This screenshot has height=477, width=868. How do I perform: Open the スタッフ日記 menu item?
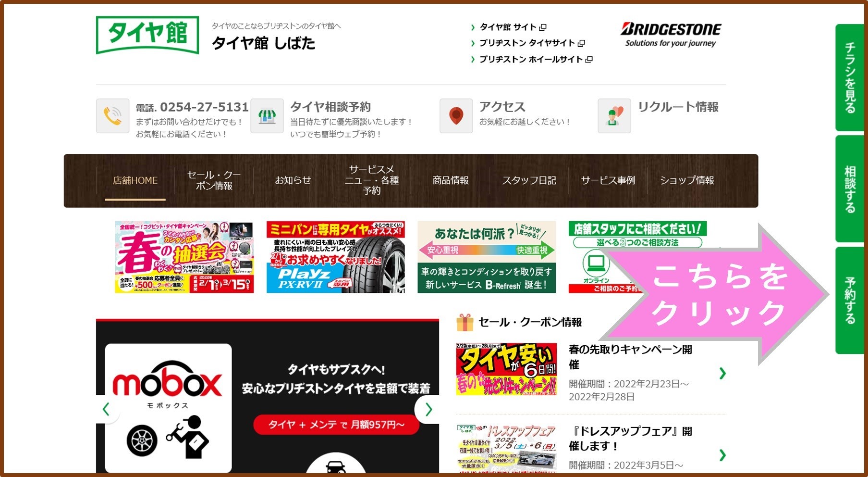pos(529,180)
